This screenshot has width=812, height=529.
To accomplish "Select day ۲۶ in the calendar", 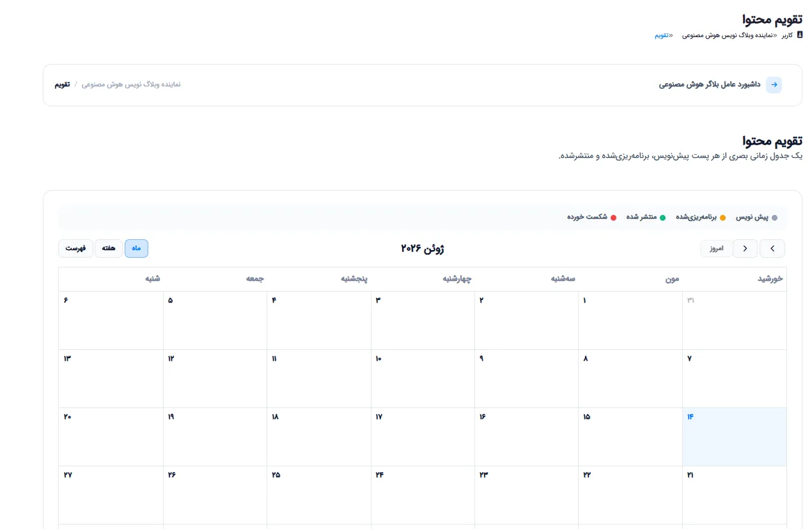I will point(215,495).
